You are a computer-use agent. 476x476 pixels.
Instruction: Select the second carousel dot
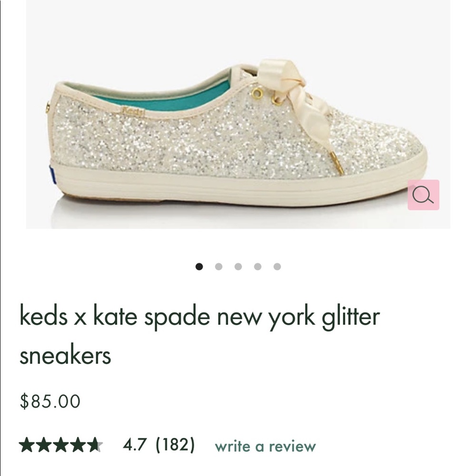[x=218, y=267]
